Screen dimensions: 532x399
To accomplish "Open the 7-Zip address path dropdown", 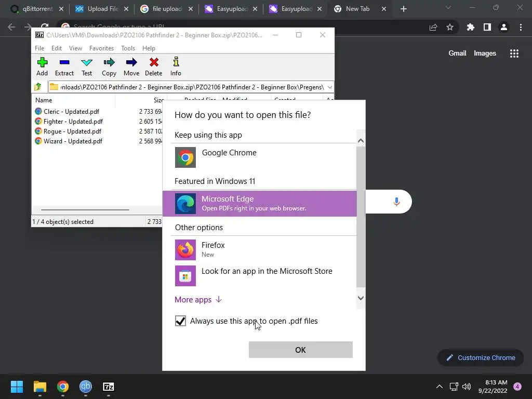I will point(329,87).
